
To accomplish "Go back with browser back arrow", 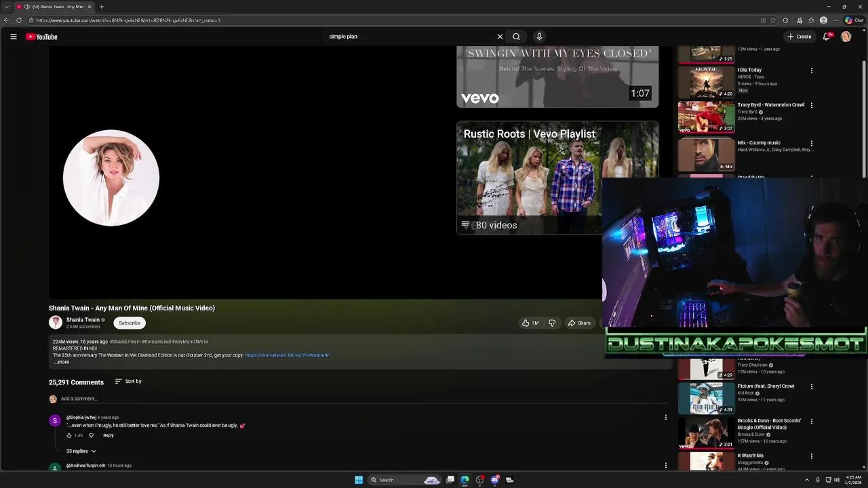I will coord(7,20).
